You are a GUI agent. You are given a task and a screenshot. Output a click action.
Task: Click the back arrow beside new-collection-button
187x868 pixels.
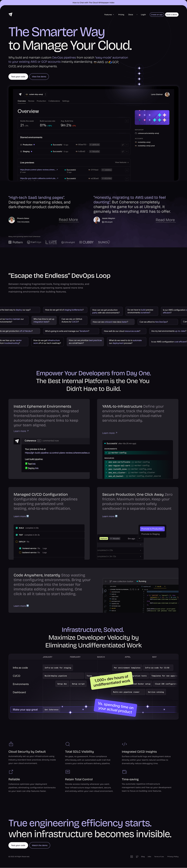(x=106, y=581)
